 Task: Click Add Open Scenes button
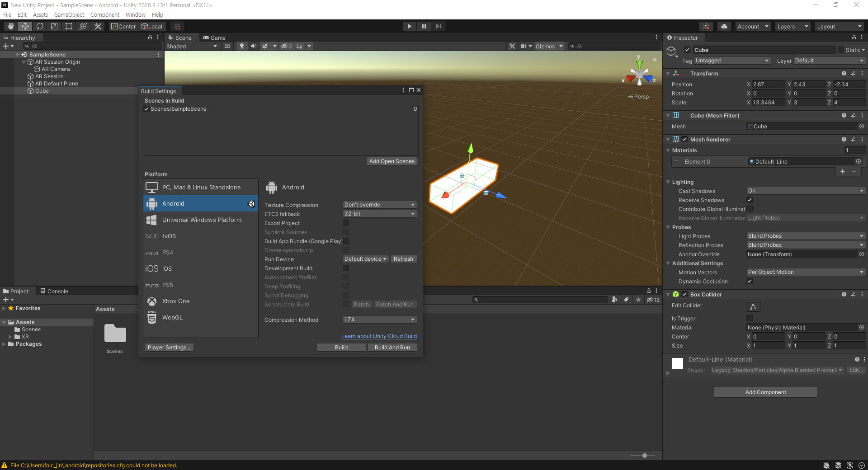click(x=392, y=161)
